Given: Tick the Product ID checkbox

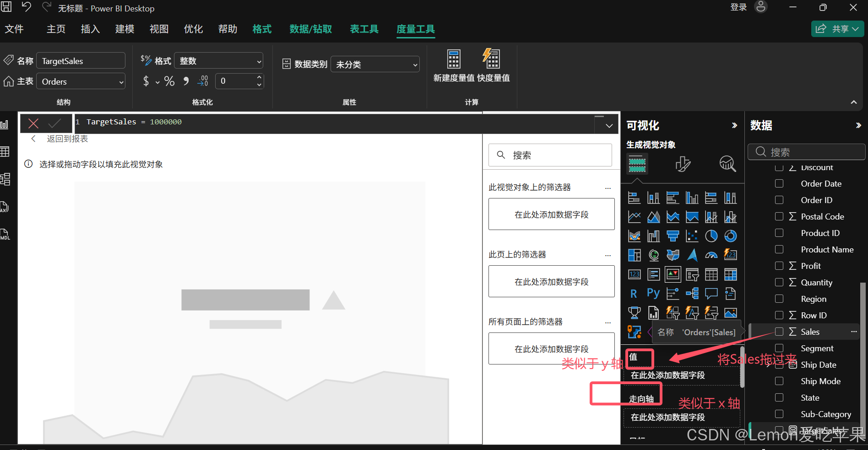Looking at the screenshot, I should point(779,233).
